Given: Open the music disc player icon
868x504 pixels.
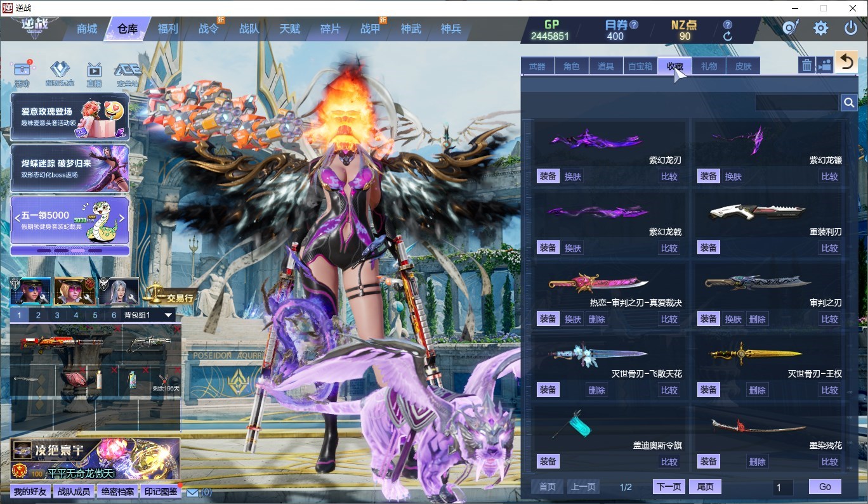Looking at the screenshot, I should [x=790, y=28].
